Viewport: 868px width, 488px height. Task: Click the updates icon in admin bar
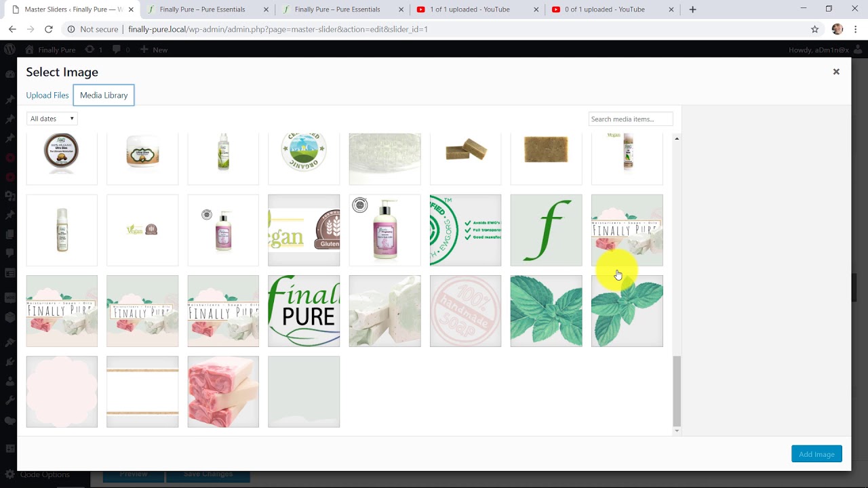94,49
